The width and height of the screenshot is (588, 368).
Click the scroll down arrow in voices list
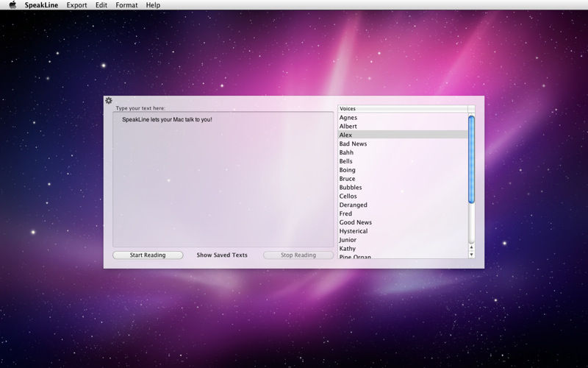(471, 255)
